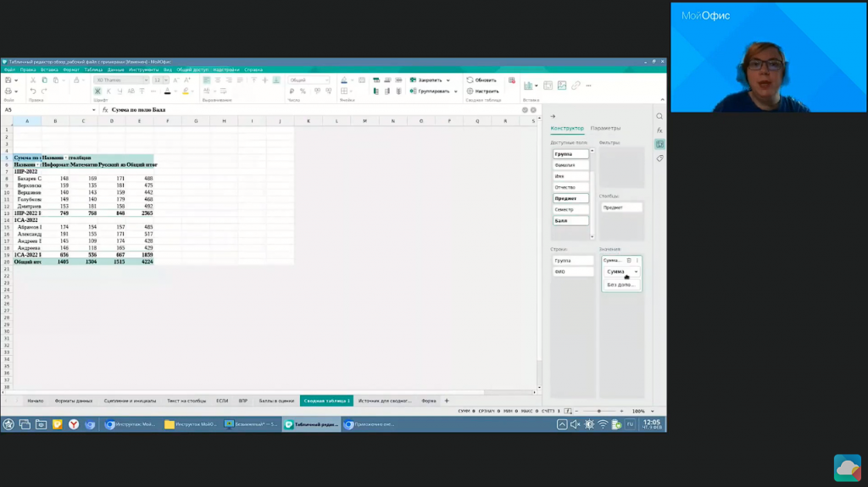This screenshot has height=487, width=868.
Task: Open the number format dropdown Общий
Action: tap(309, 80)
